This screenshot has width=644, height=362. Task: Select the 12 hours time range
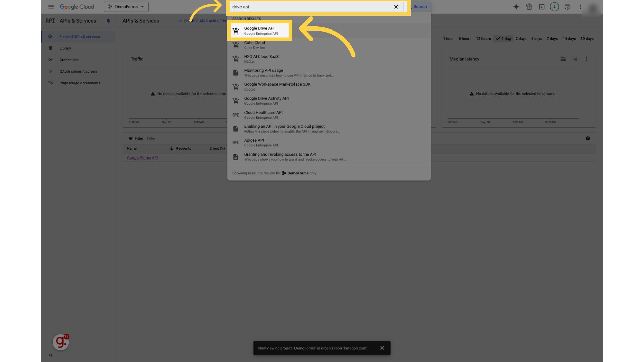tap(483, 39)
